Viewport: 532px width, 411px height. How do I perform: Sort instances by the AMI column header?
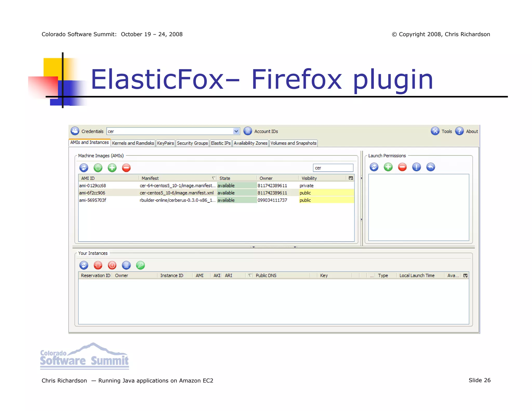coord(201,275)
